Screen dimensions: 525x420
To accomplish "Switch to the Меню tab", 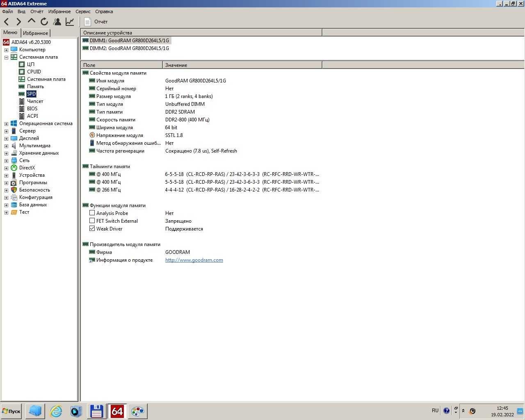I will click(10, 32).
